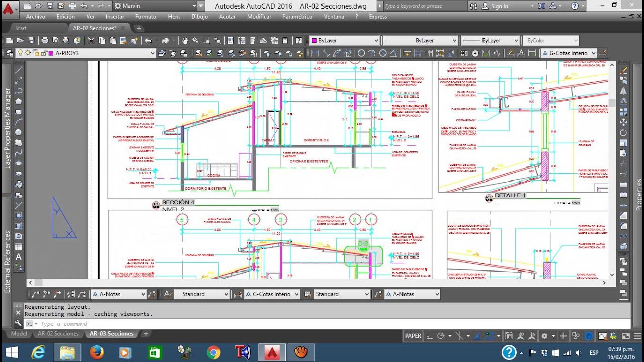Viewport: 644px width, 362px height.
Task: Expand the Object Snap options arrow in the status bar
Action: tap(498, 336)
